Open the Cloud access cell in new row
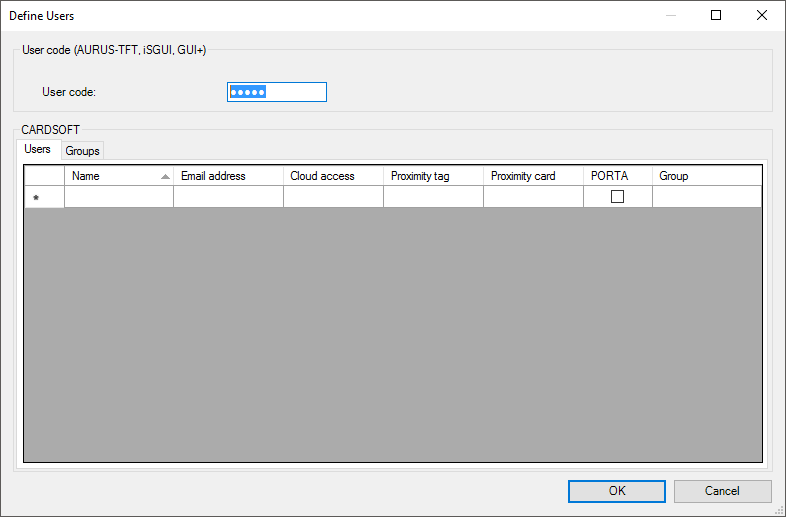786x517 pixels. coord(333,198)
